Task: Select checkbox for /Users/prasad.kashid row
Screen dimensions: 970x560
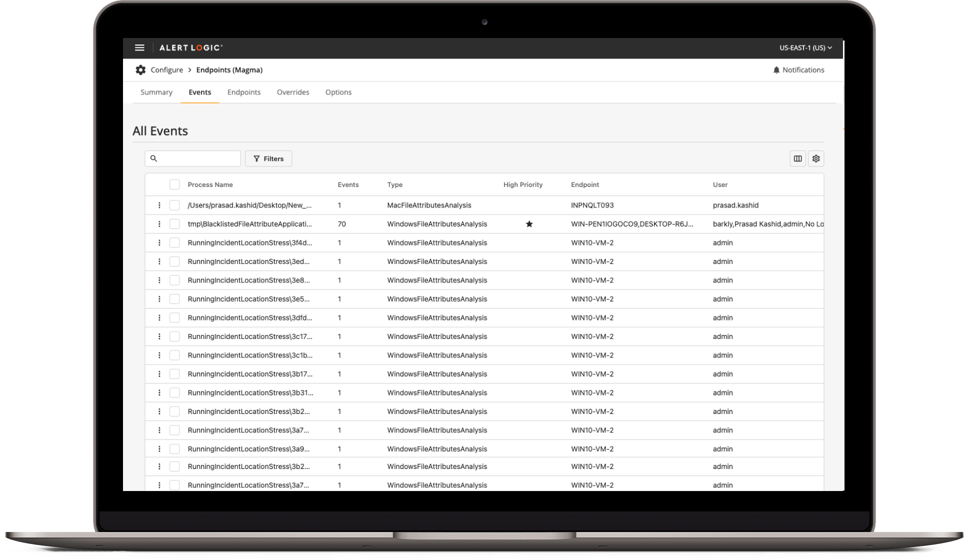Action: pos(174,205)
